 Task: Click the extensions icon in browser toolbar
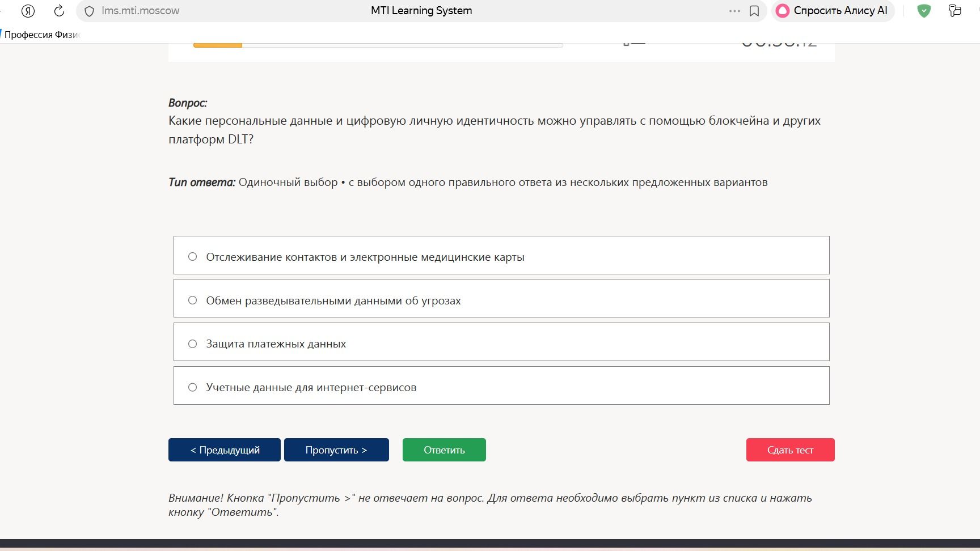pyautogui.click(x=955, y=11)
